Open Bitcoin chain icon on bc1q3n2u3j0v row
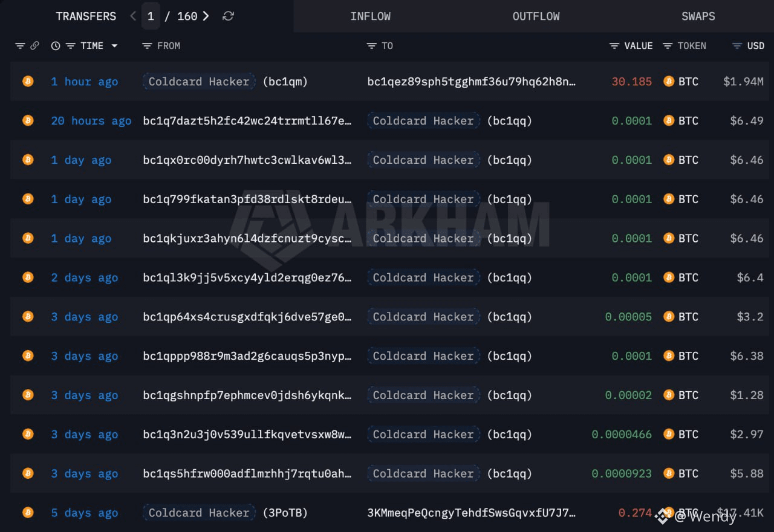This screenshot has width=774, height=532. (28, 434)
